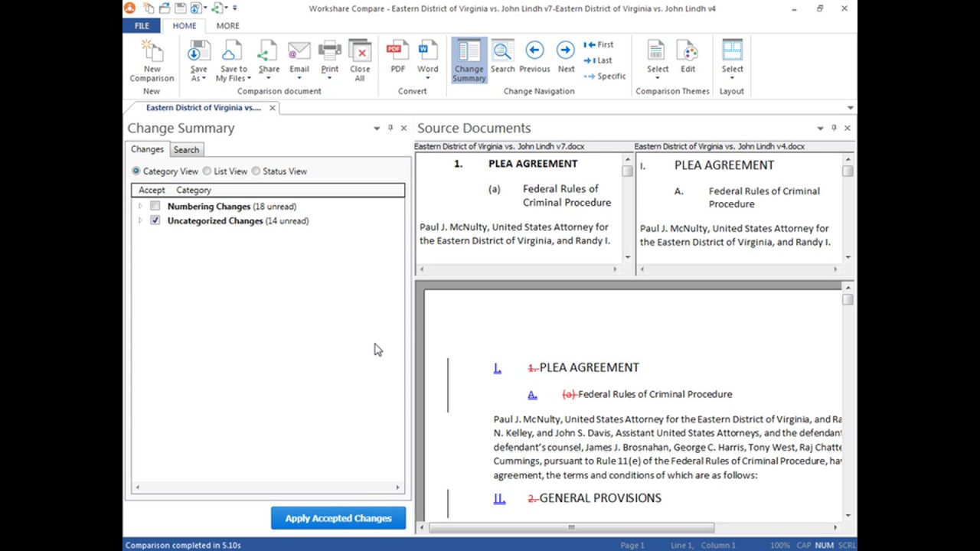The width and height of the screenshot is (980, 551).
Task: Open Source Documents pane options dropdown
Action: click(x=820, y=129)
